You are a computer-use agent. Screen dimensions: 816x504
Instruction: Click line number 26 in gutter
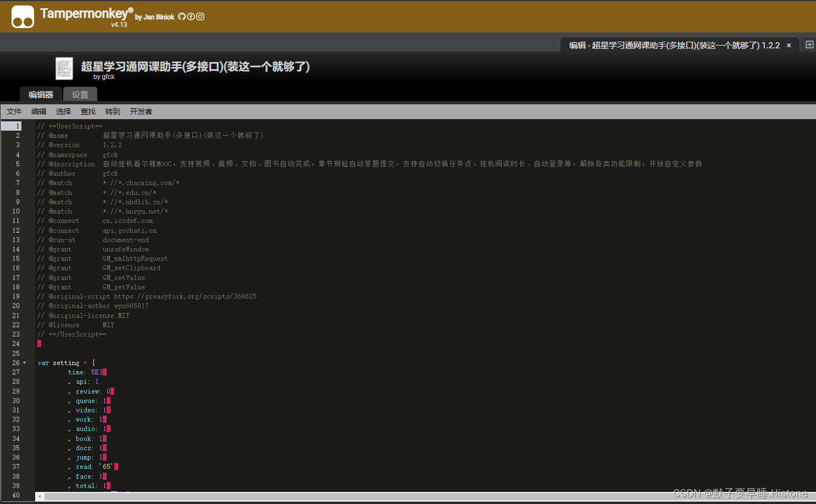16,363
